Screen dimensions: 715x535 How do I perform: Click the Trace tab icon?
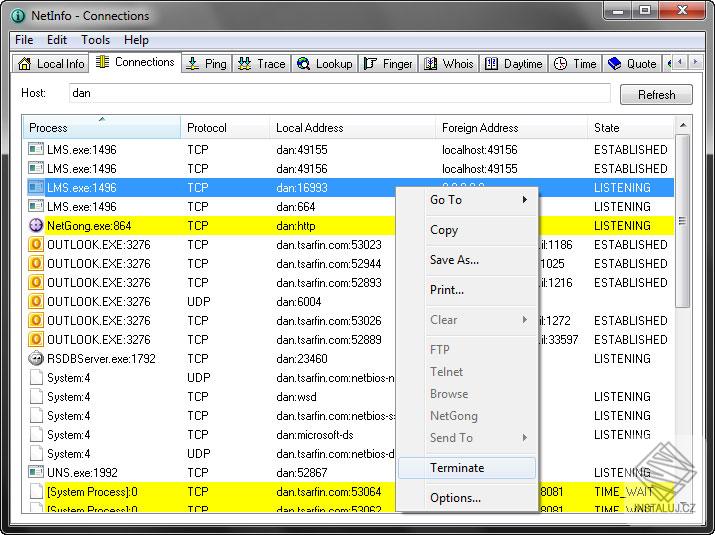click(x=245, y=64)
